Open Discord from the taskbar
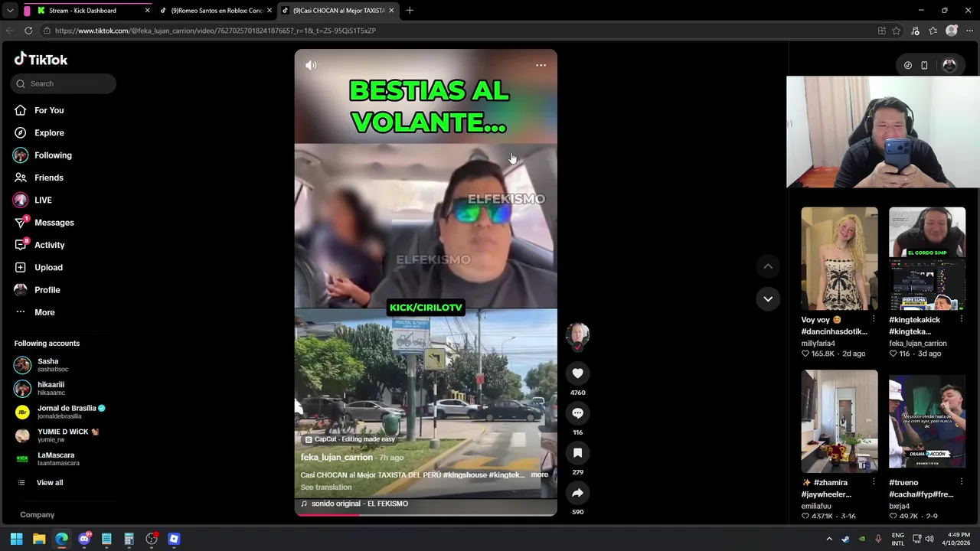Viewport: 980px width, 551px height. pos(84,539)
